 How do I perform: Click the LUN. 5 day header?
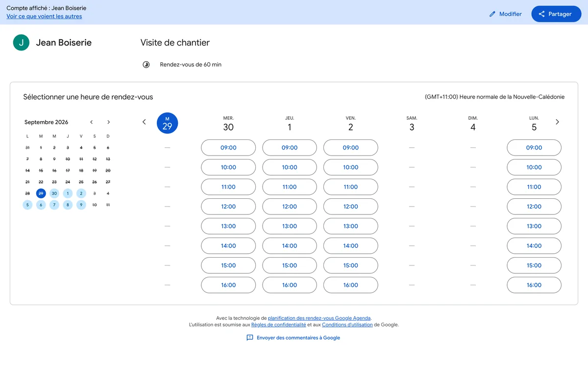534,124
